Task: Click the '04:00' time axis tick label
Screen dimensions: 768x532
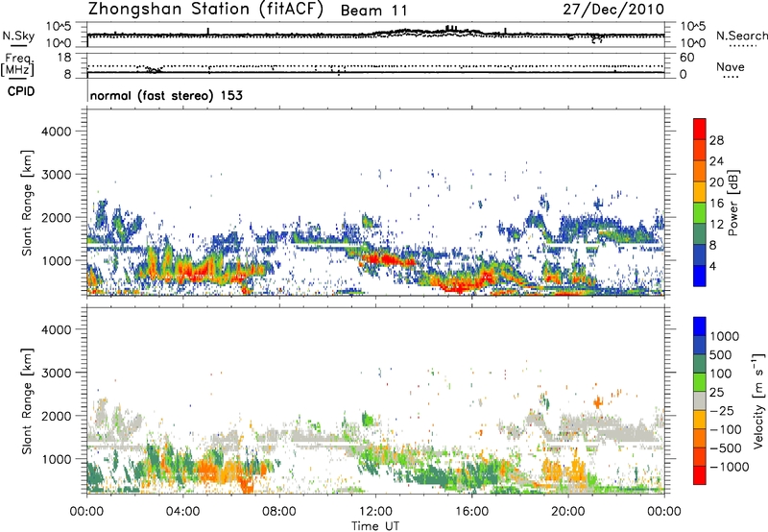Action: point(182,512)
